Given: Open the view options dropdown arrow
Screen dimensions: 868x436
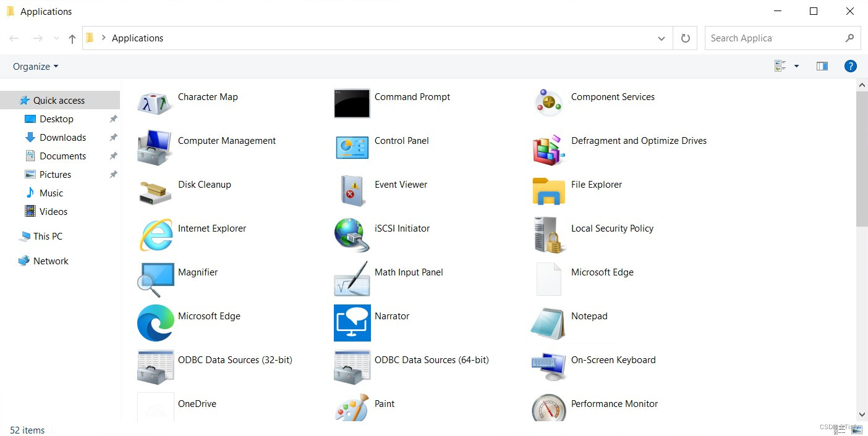Looking at the screenshot, I should click(x=796, y=66).
